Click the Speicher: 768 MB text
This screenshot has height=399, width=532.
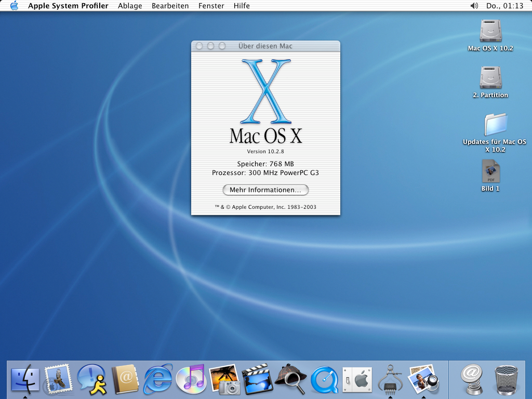pyautogui.click(x=265, y=164)
